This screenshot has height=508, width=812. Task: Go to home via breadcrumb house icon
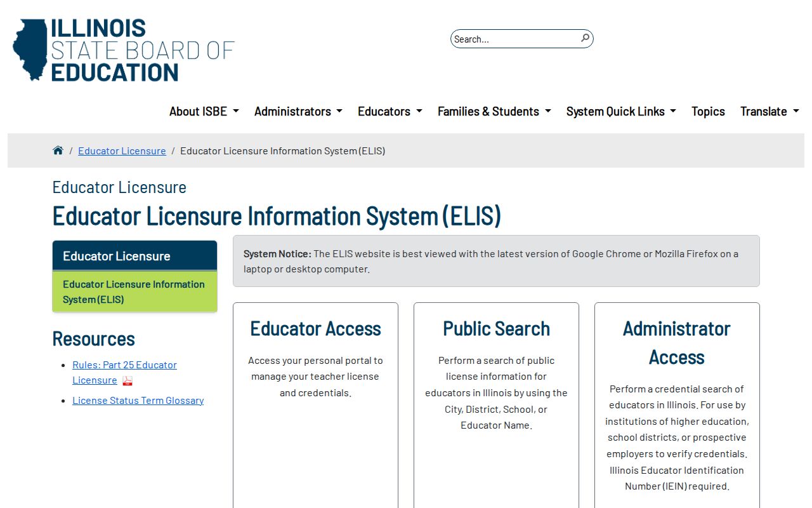58,150
